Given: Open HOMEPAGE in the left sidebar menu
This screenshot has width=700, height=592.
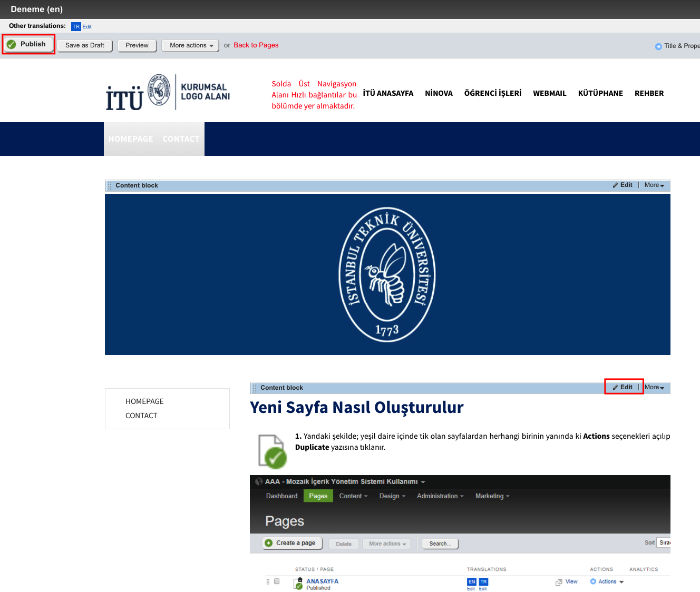Looking at the screenshot, I should [x=144, y=401].
